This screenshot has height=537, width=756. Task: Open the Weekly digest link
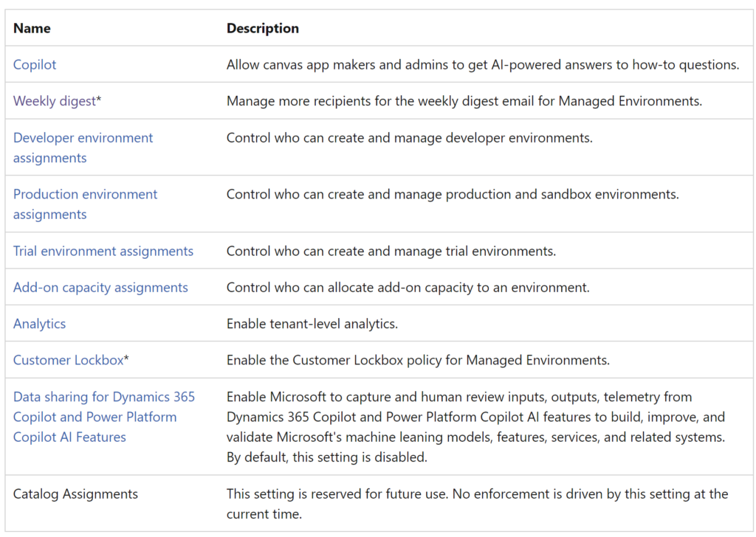55,101
